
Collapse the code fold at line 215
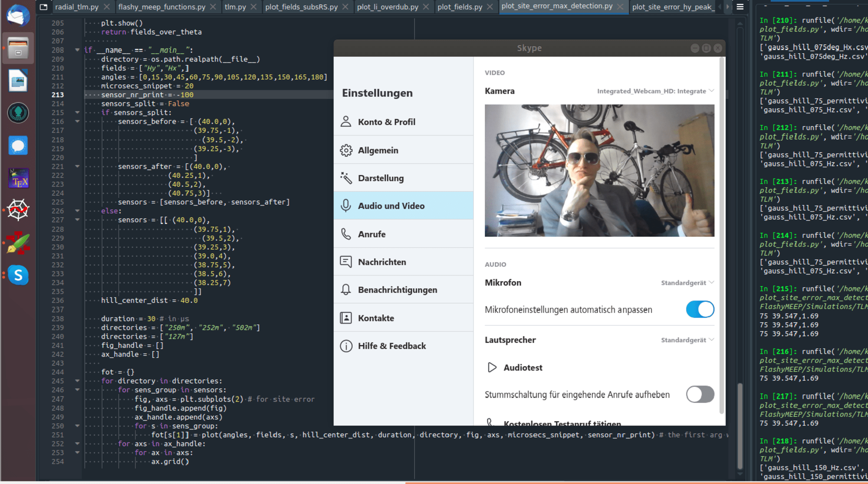pos(77,112)
